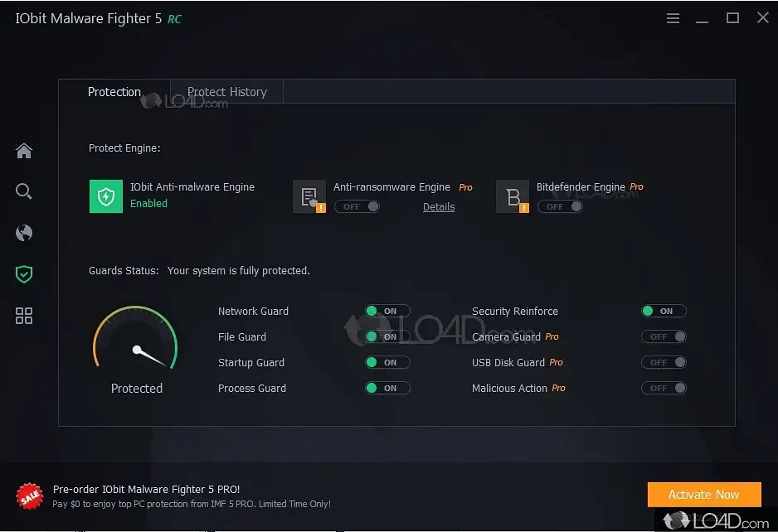This screenshot has width=778, height=532.
Task: Switch off Process Guard
Action: [387, 388]
